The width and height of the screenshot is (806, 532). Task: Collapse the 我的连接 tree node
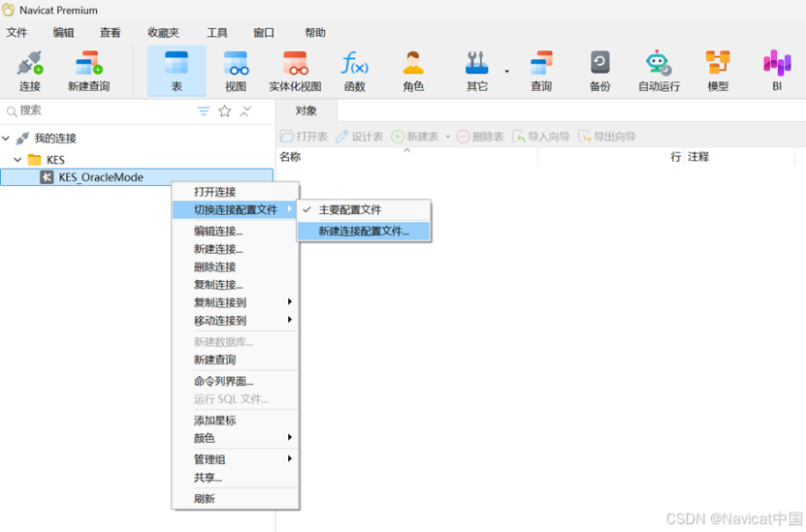pos(8,139)
